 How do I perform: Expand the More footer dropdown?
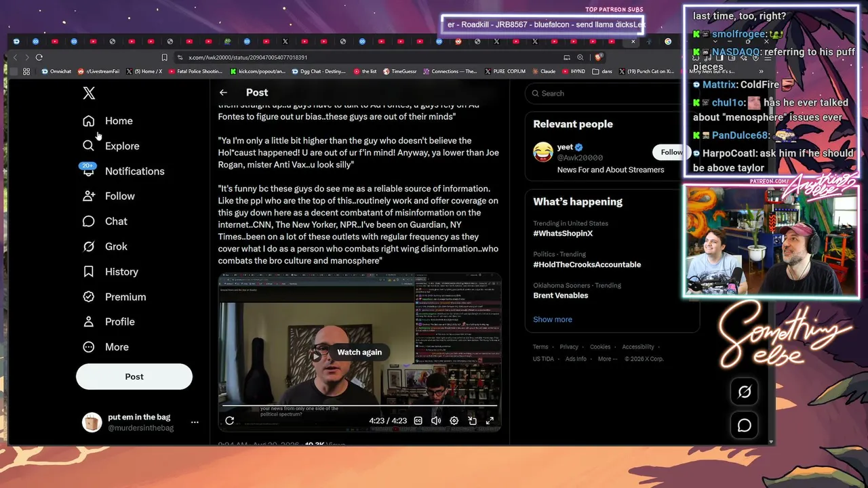[607, 359]
